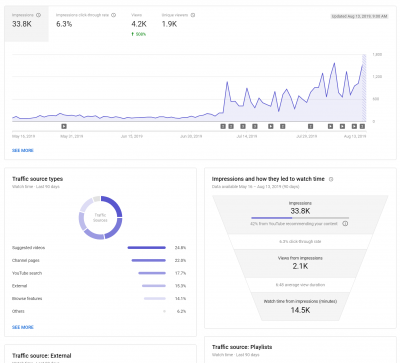Viewport: 400px width, 363px height.
Task: Click the YouTube search traffic source row
Action: click(x=99, y=273)
